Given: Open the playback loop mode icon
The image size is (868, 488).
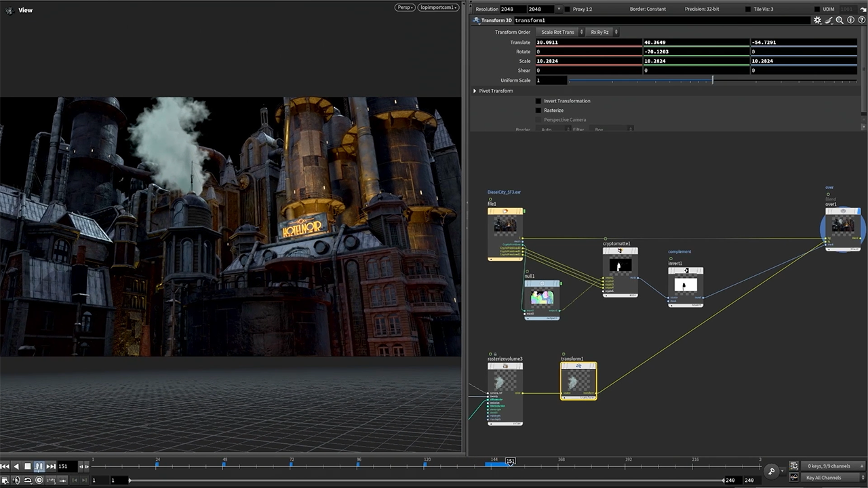Looking at the screenshot, I should pyautogui.click(x=28, y=480).
